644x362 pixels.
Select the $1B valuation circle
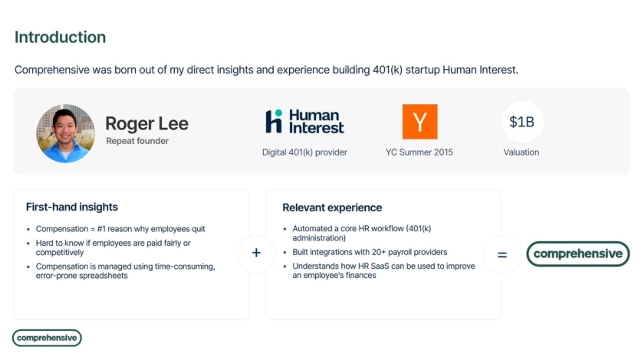click(522, 122)
